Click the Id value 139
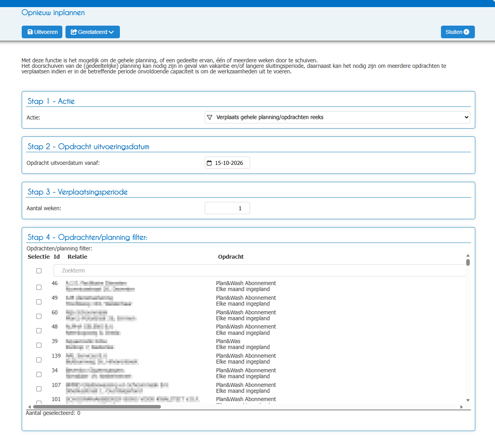 click(56, 356)
